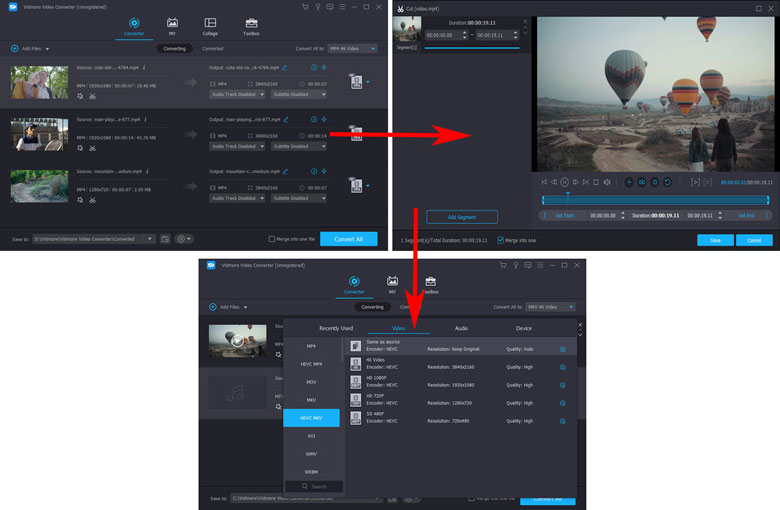
Task: Click the edit effects icon for the mountain video
Action: click(80, 200)
